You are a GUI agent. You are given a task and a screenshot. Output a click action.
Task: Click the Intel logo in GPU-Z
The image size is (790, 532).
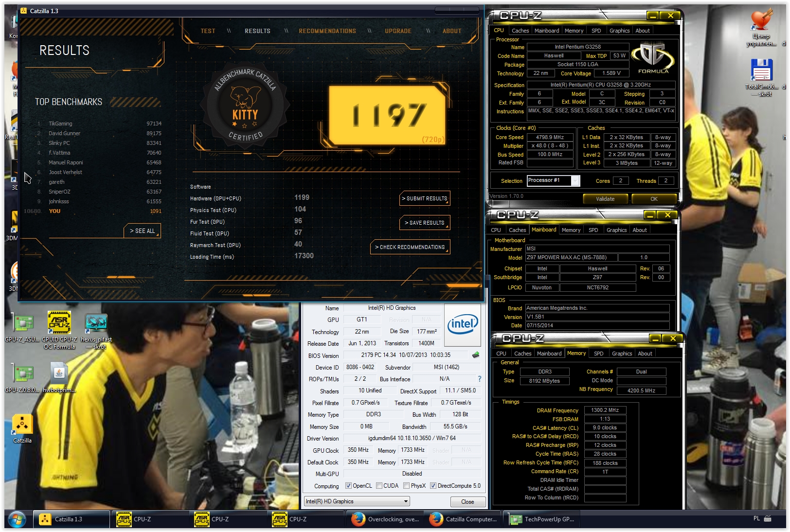point(463,324)
